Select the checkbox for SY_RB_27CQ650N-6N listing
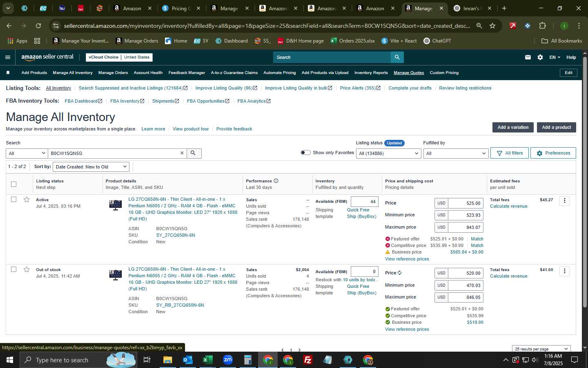This screenshot has height=368, width=588. 13,269
